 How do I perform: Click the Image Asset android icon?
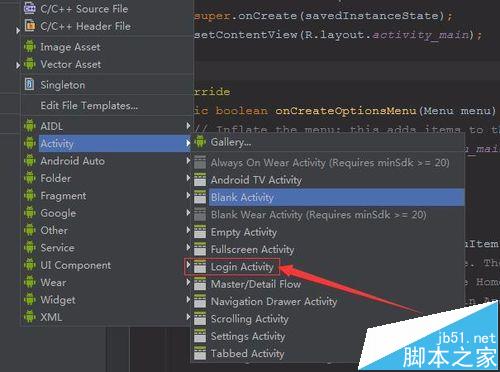[30, 47]
